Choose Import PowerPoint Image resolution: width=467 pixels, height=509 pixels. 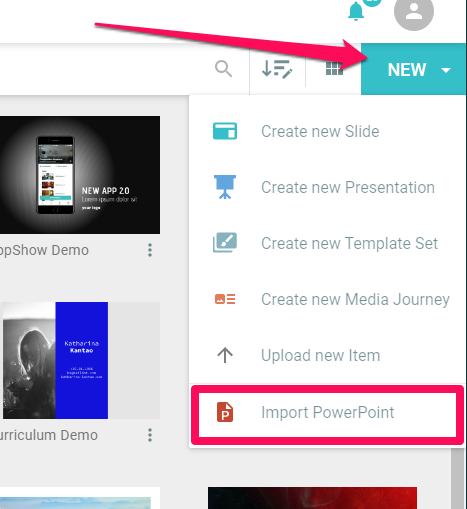[327, 412]
